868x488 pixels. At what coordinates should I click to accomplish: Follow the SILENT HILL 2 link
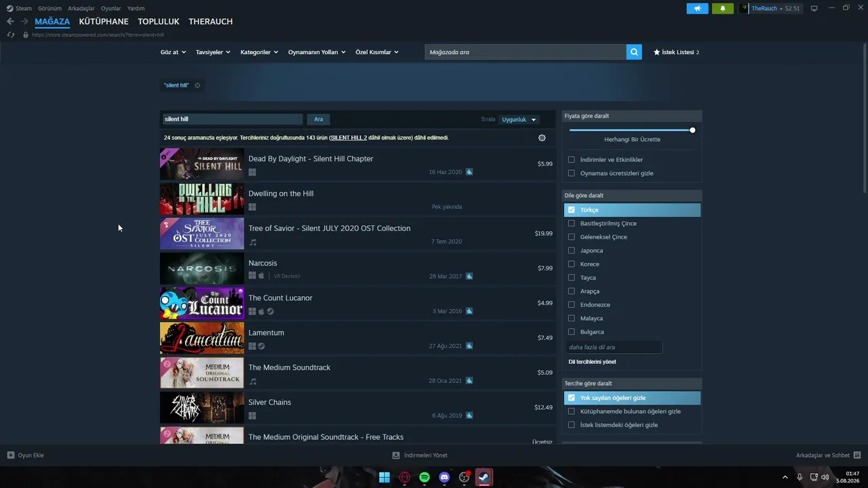349,138
